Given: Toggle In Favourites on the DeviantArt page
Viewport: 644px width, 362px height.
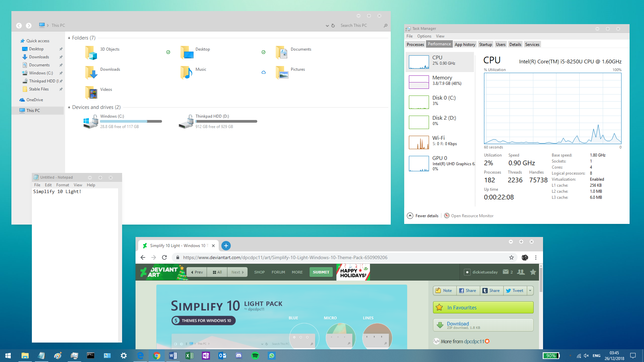Looking at the screenshot, I should (x=483, y=307).
